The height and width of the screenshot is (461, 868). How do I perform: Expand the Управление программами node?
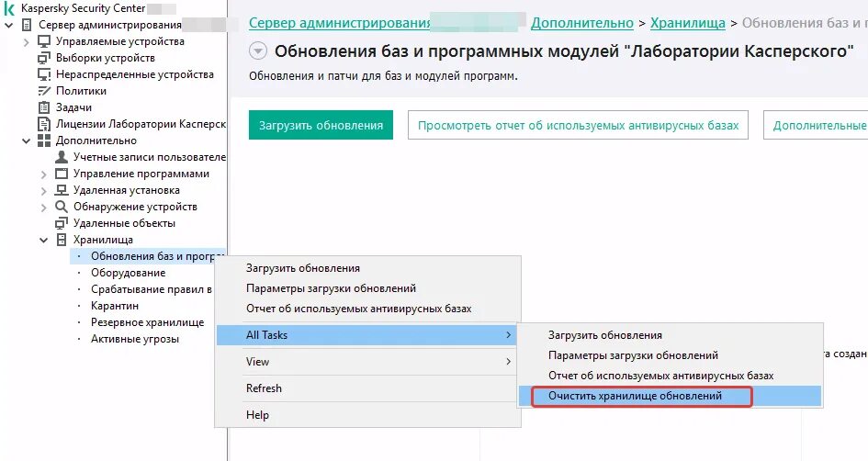click(x=44, y=174)
